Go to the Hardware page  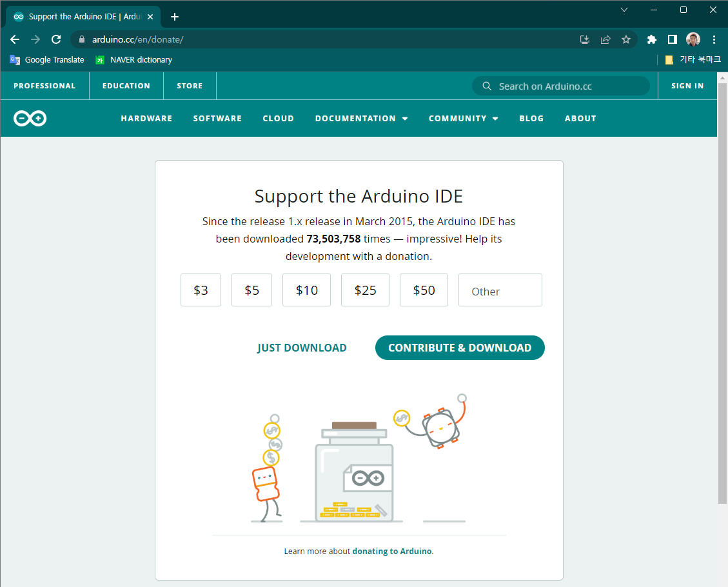[x=146, y=119]
